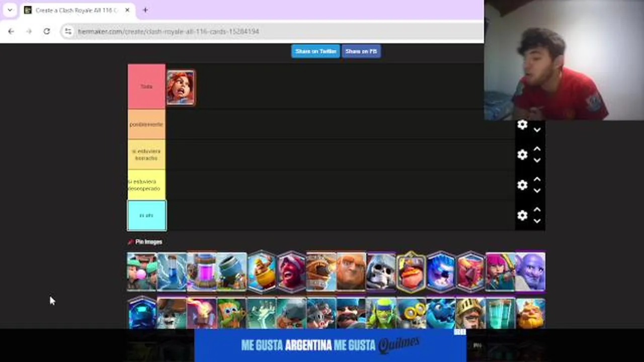The height and width of the screenshot is (362, 644).
Task: Reload the tiermaker page
Action: (x=46, y=31)
